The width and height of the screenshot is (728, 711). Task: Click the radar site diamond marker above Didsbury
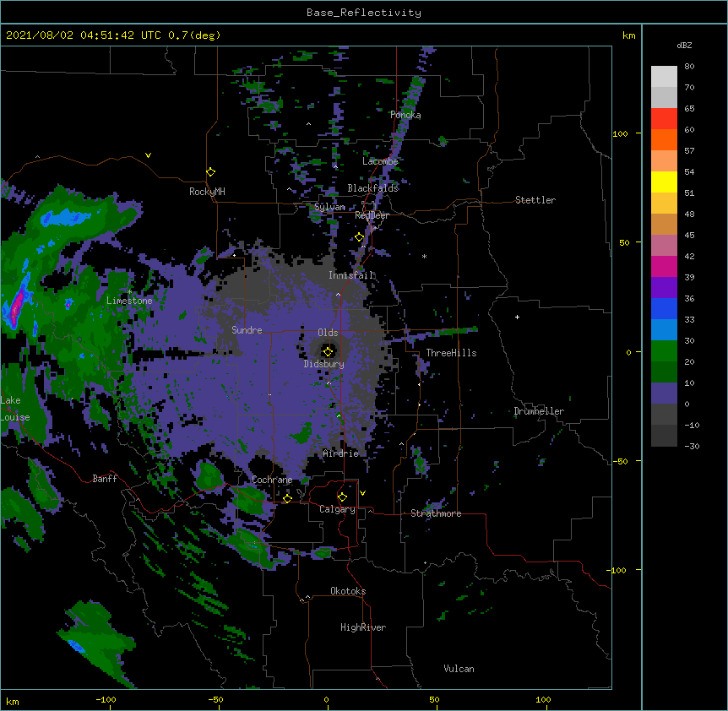coord(329,351)
